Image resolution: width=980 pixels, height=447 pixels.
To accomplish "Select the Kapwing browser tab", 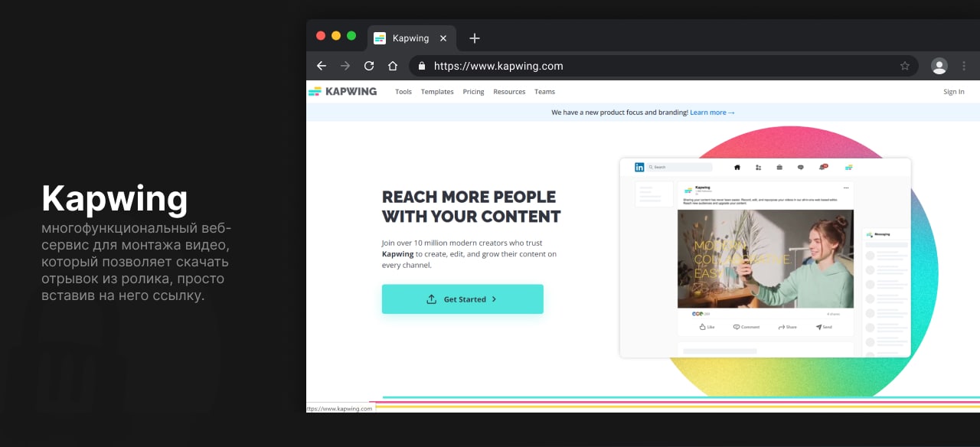I will [411, 38].
